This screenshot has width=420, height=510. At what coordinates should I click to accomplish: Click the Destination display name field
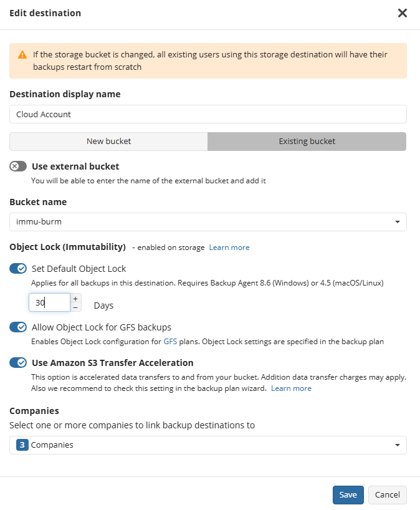coord(208,114)
